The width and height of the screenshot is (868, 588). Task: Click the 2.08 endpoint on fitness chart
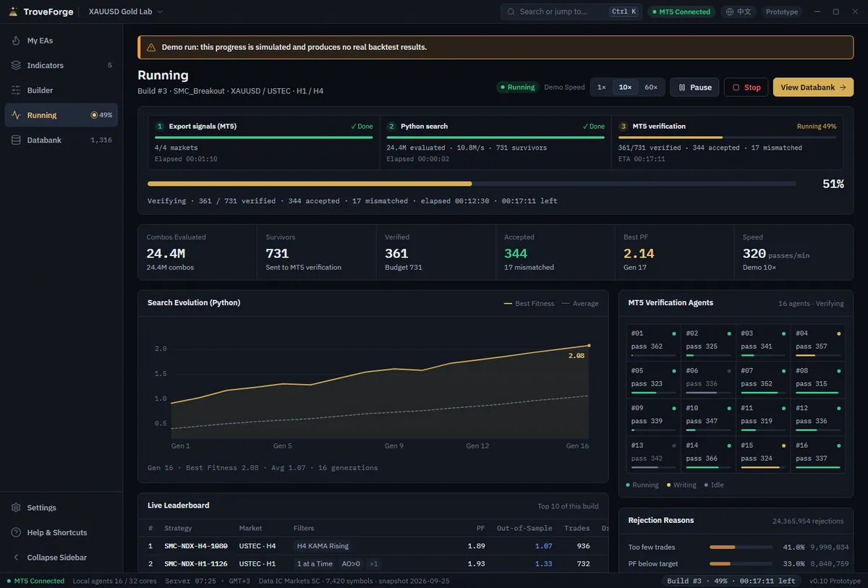point(589,346)
